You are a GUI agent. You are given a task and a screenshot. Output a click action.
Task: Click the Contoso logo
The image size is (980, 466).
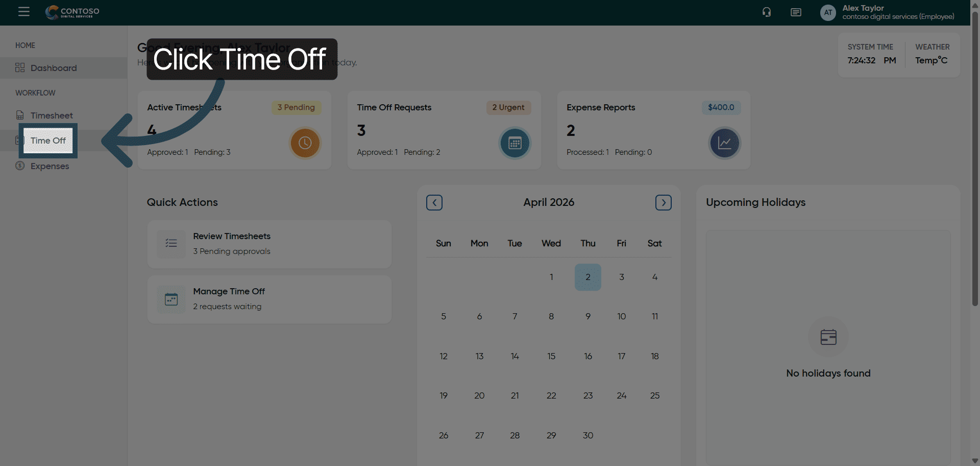pyautogui.click(x=72, y=12)
